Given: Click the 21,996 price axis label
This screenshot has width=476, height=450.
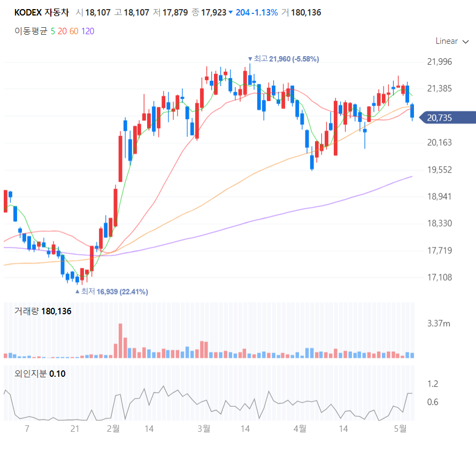Looking at the screenshot, I should (440, 61).
